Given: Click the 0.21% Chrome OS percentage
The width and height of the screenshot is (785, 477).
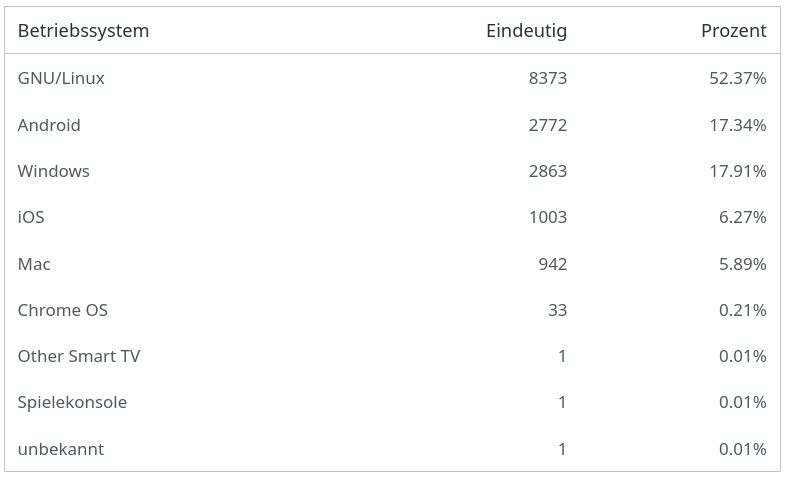Looking at the screenshot, I should [x=742, y=310].
